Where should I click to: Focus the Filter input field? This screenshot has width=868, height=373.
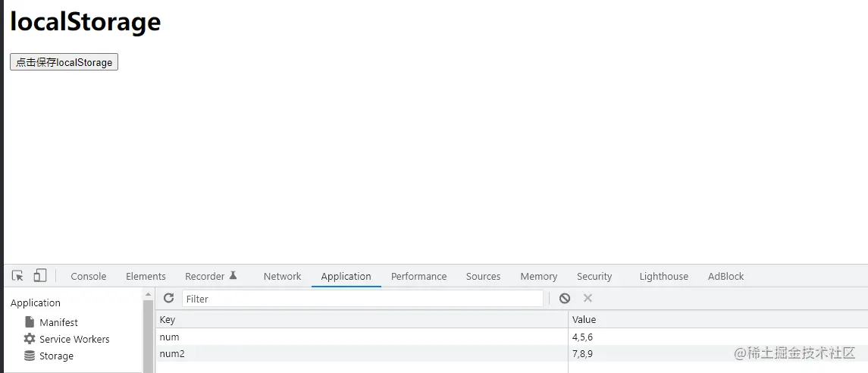362,299
